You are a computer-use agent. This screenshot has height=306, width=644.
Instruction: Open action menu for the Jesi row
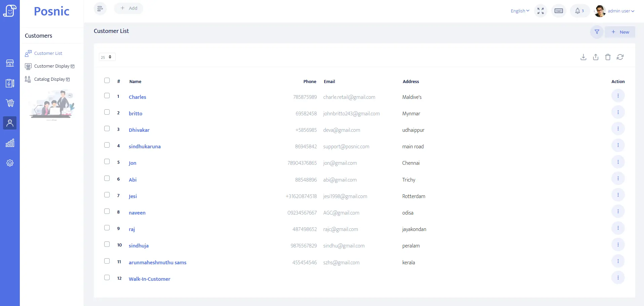pyautogui.click(x=618, y=195)
